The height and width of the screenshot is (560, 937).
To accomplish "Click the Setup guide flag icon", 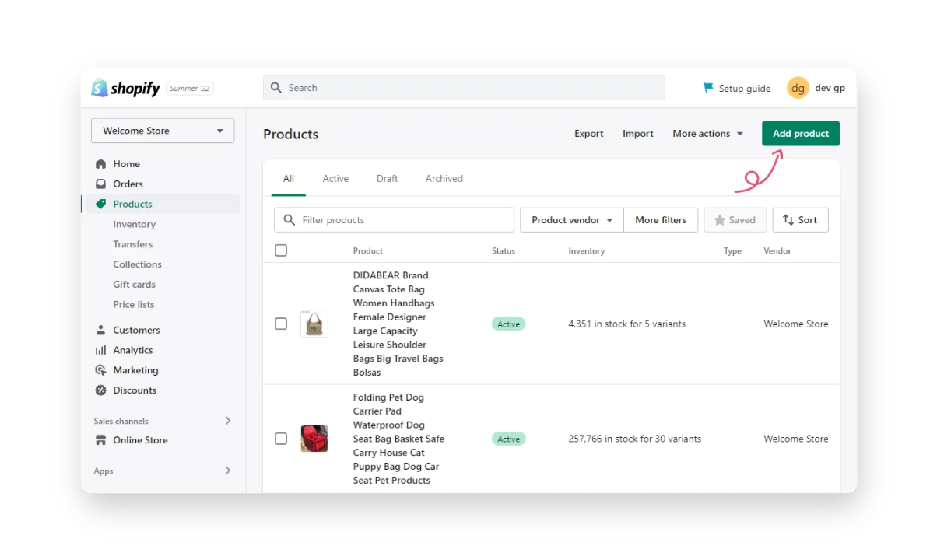I will (708, 88).
